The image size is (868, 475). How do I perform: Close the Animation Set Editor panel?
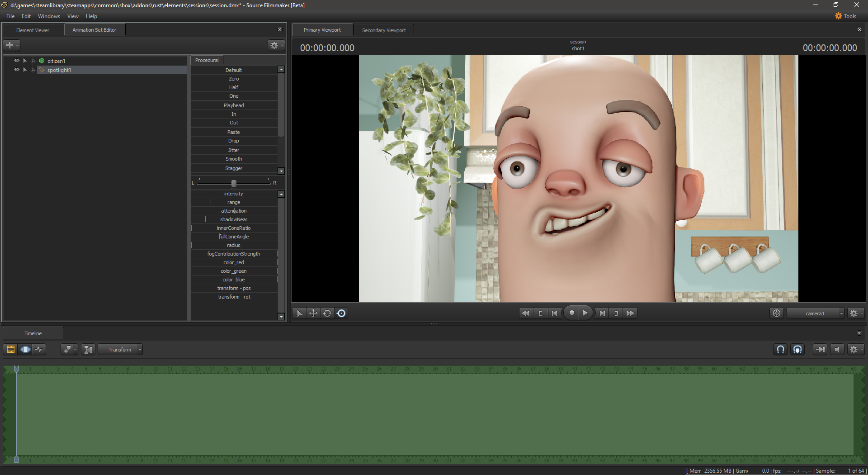[x=280, y=29]
